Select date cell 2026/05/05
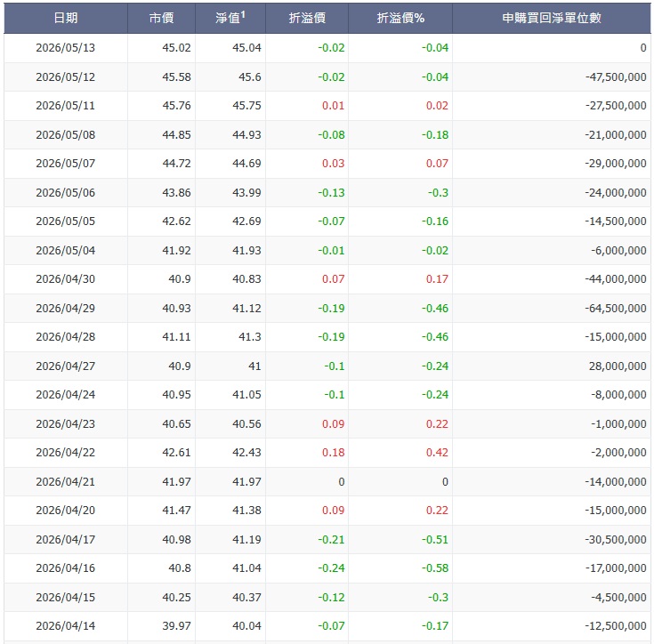Screen dimensions: 654x644 (x=66, y=221)
